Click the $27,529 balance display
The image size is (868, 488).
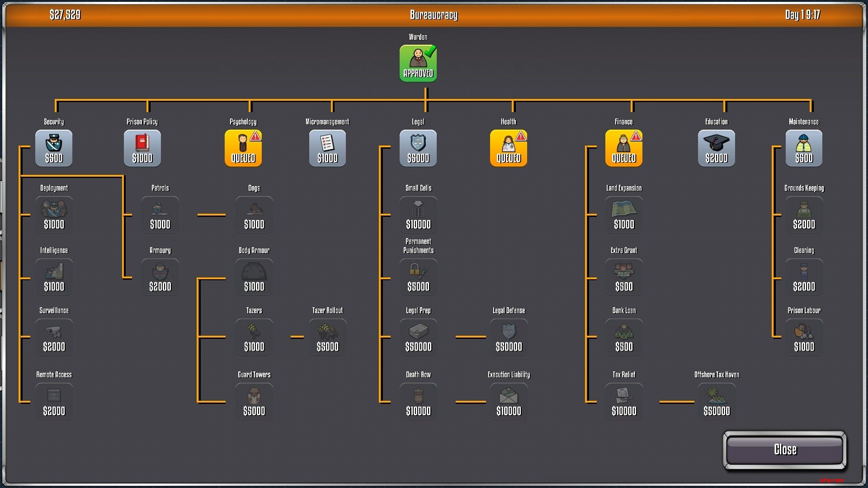click(65, 15)
